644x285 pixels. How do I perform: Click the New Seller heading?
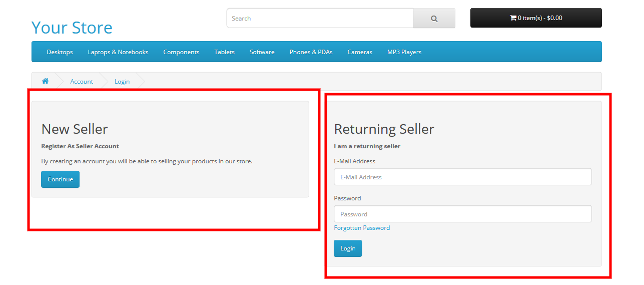[75, 129]
